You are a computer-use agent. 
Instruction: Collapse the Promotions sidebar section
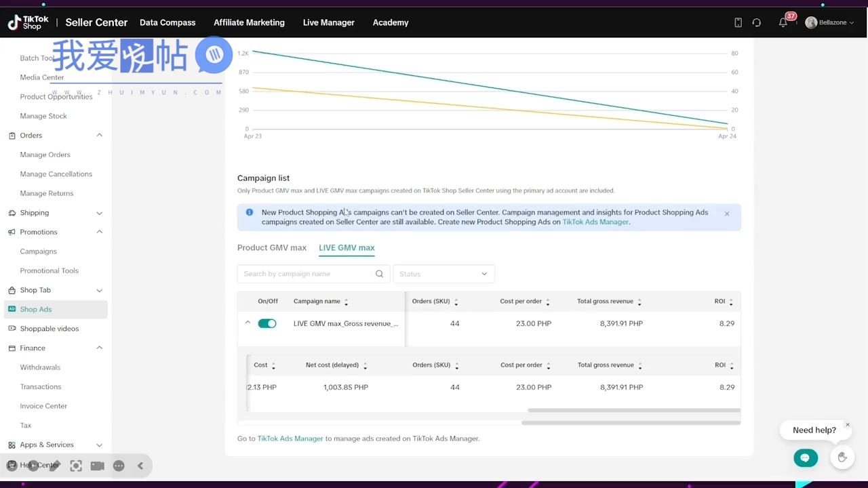pyautogui.click(x=100, y=232)
